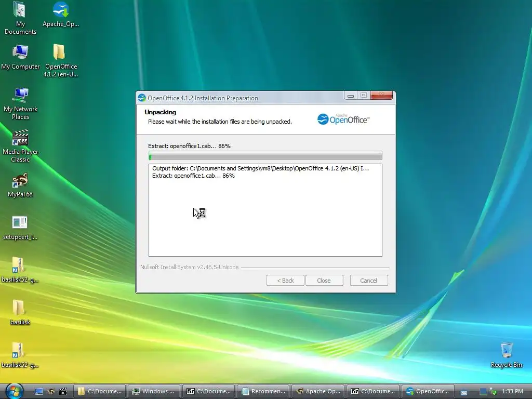Click the monitor icon in the system tray
Screen dimensions: 532x399
[484, 392]
